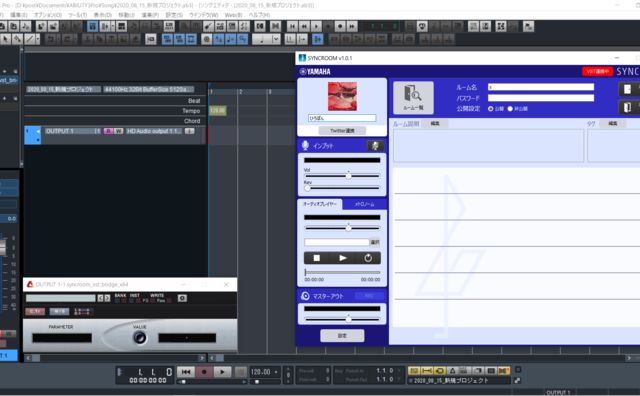Start SYNCROOM audio player playback
The width and height of the screenshot is (640, 396).
(342, 258)
